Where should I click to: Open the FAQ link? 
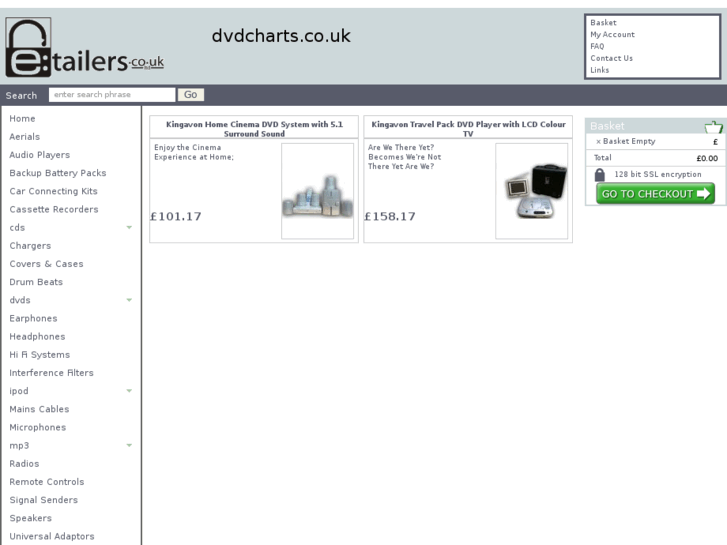tap(597, 46)
